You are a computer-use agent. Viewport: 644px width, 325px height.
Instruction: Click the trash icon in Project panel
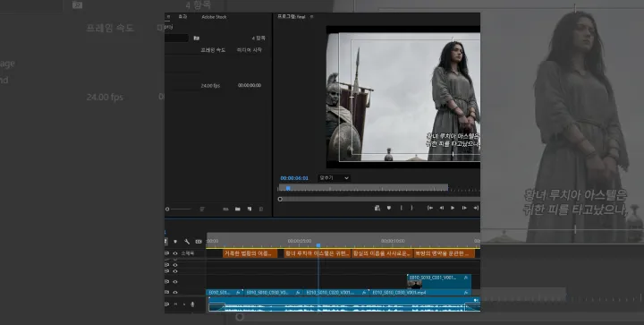[261, 210]
